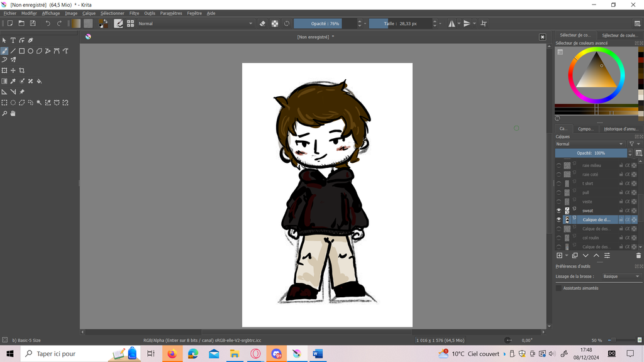Open the Filtre menu
The height and width of the screenshot is (362, 644).
(134, 13)
